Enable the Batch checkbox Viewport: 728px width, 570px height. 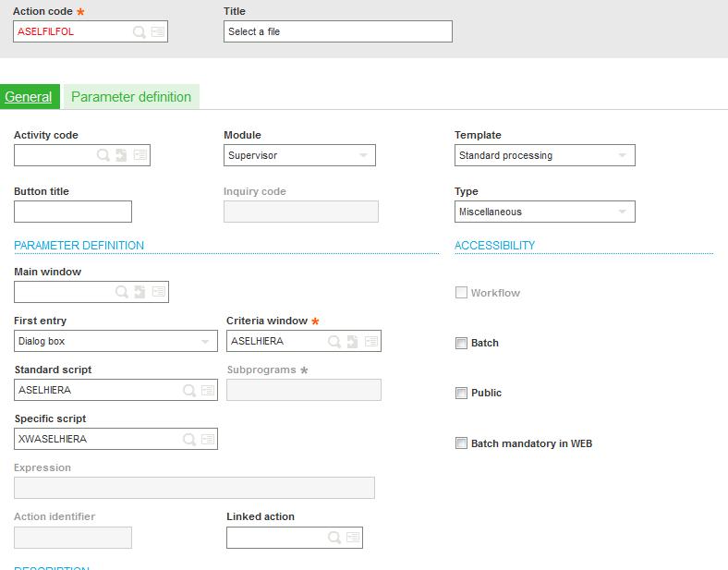coord(461,343)
